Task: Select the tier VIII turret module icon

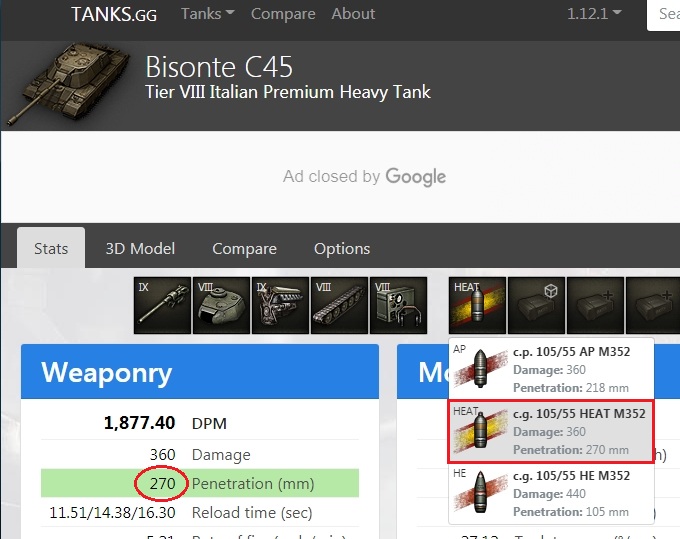Action: [221, 305]
